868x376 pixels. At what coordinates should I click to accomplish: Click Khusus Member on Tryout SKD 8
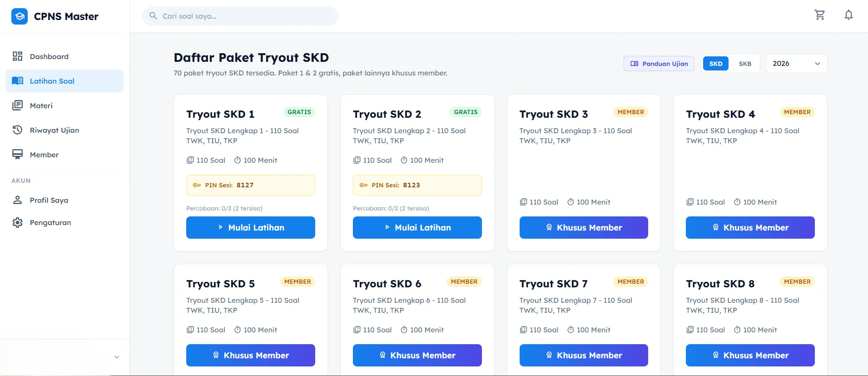point(750,355)
